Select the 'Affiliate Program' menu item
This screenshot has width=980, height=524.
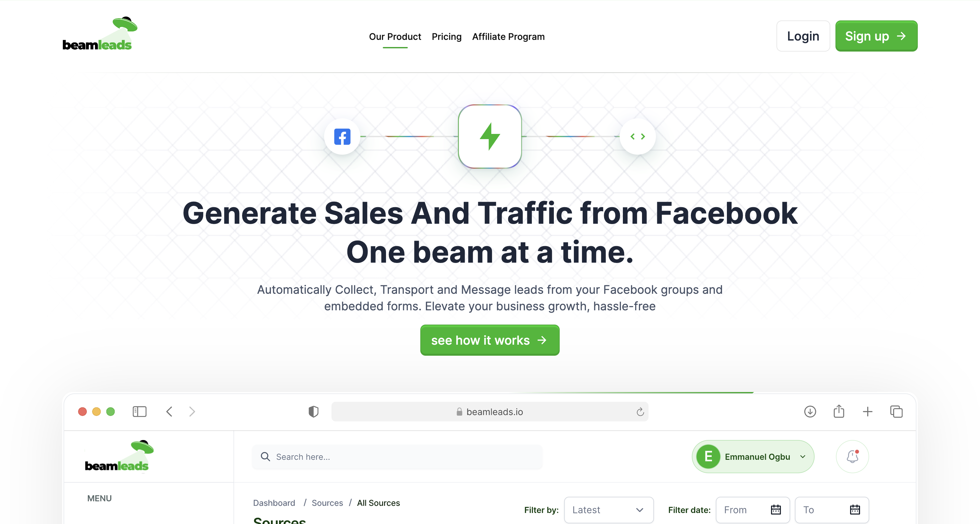tap(508, 36)
